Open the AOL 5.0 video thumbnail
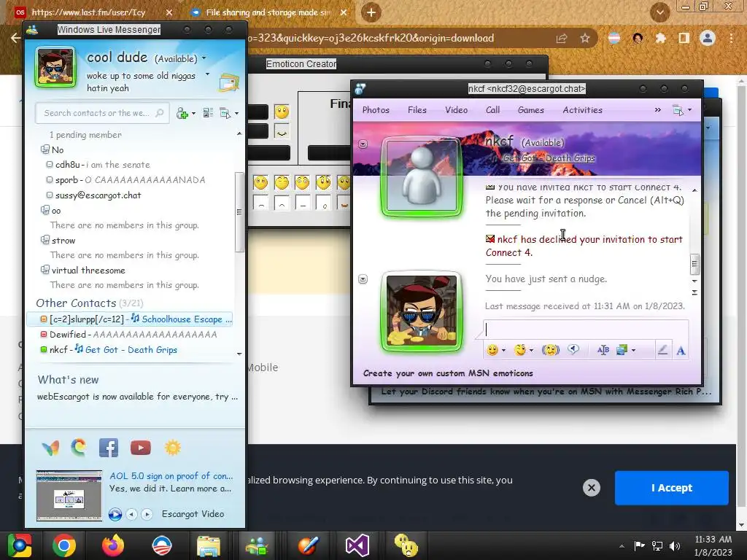Viewport: 747px width, 560px height. tap(69, 495)
